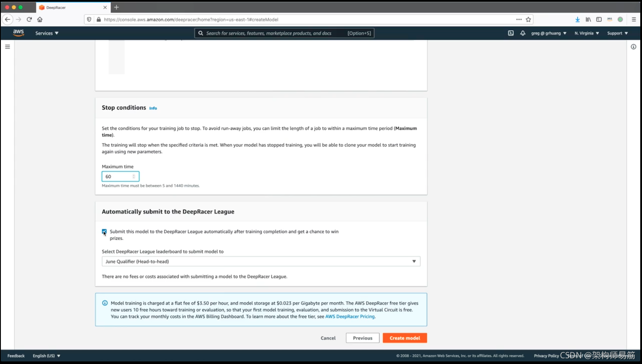The image size is (642, 364).
Task: Reload the page with refresh icon
Action: [x=29, y=19]
